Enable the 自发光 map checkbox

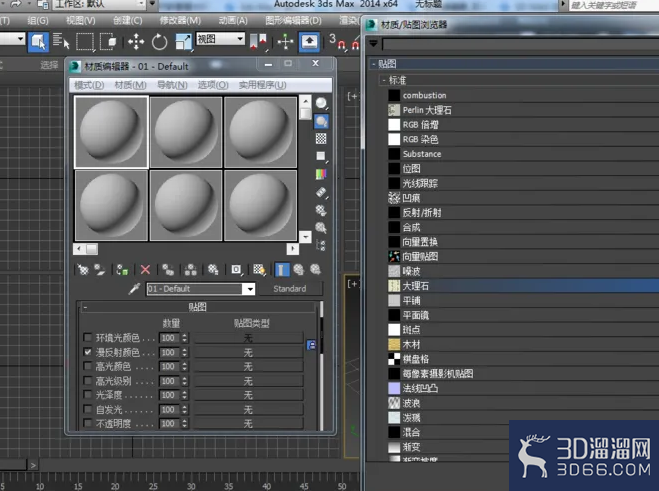87,409
